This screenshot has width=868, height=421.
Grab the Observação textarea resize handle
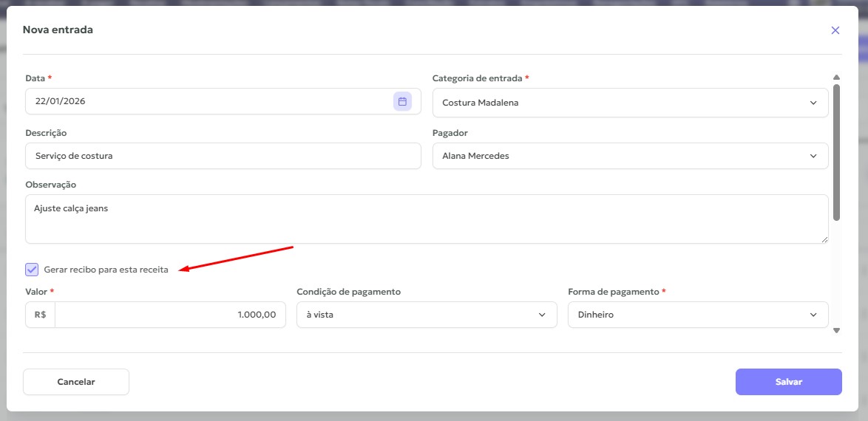tap(824, 239)
